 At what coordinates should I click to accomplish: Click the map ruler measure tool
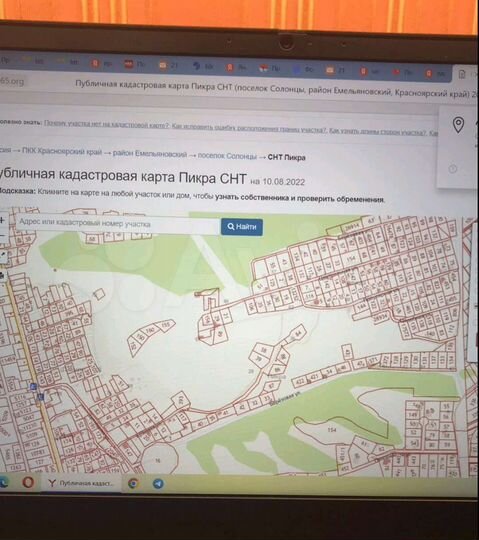tap(2, 255)
